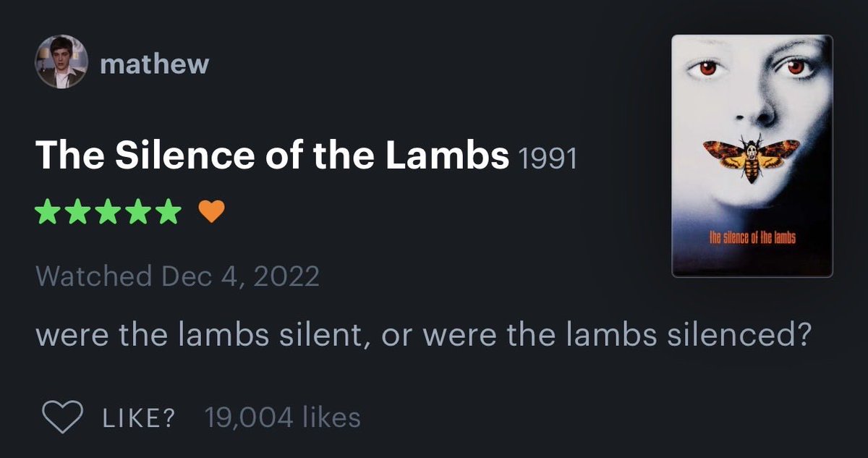Viewport: 868px width, 458px height.
Task: View the 19,004 likes list
Action: tap(282, 417)
